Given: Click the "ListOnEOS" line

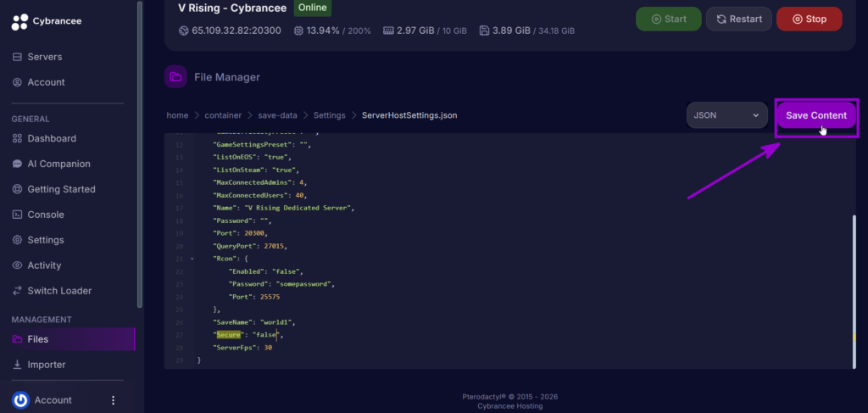Looking at the screenshot, I should 253,157.
